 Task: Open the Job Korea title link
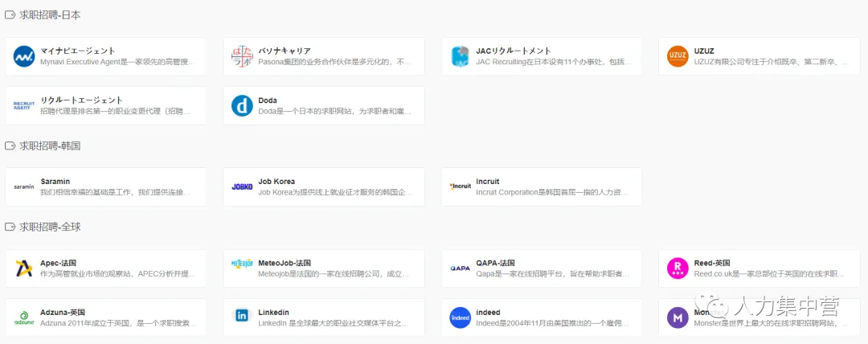(276, 182)
